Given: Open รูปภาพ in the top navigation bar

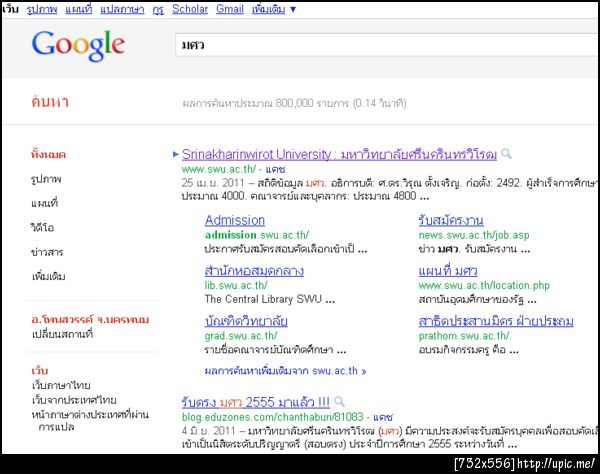Looking at the screenshot, I should point(42,9).
